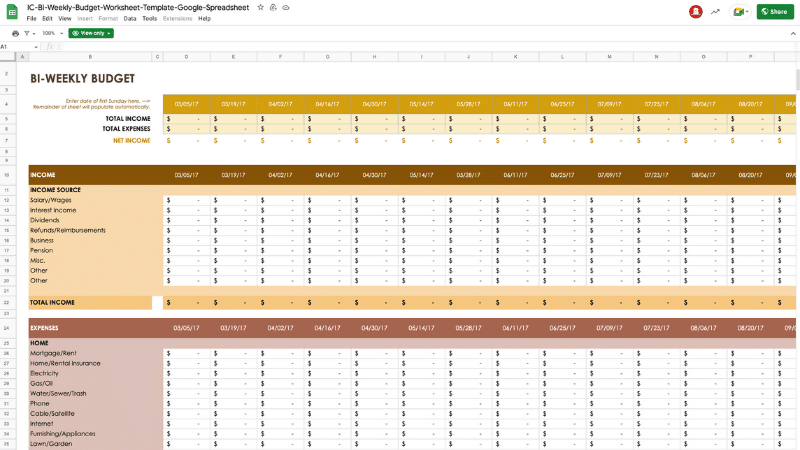Check the document status cloud icon
This screenshot has height=450, width=800.
click(x=286, y=8)
